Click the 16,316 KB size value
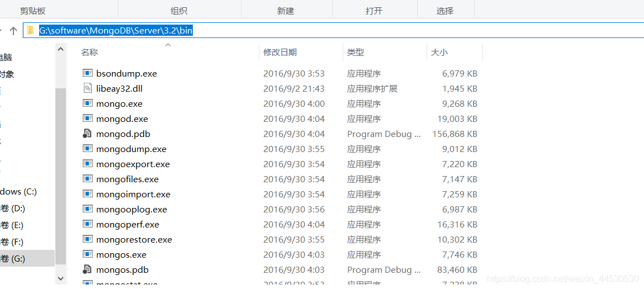The height and width of the screenshot is (289, 644). 457,225
